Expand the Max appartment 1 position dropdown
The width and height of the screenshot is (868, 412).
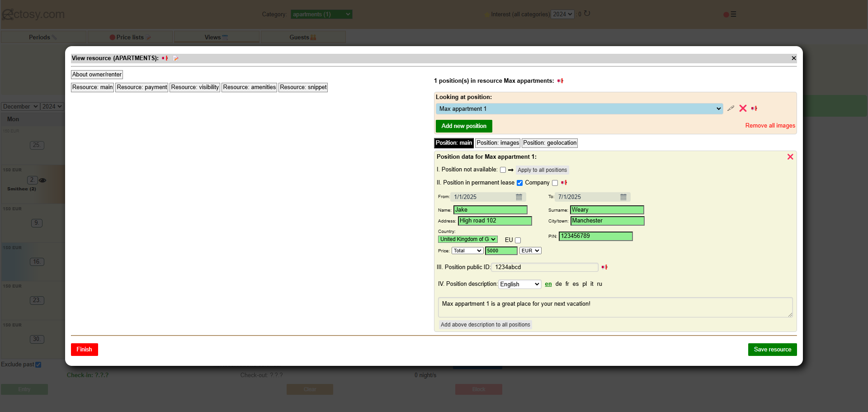click(579, 109)
